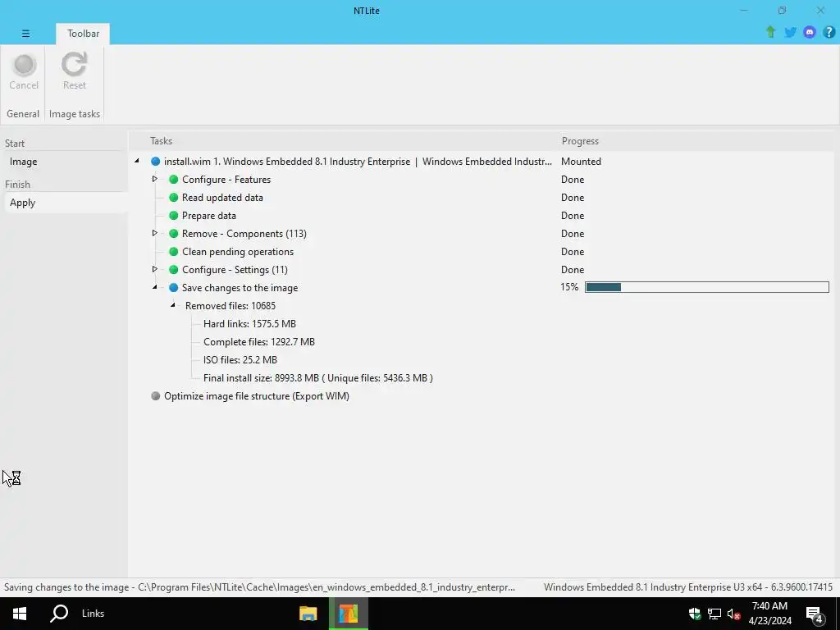The width and height of the screenshot is (840, 630).
Task: Select the Toolbar tab
Action: [83, 33]
